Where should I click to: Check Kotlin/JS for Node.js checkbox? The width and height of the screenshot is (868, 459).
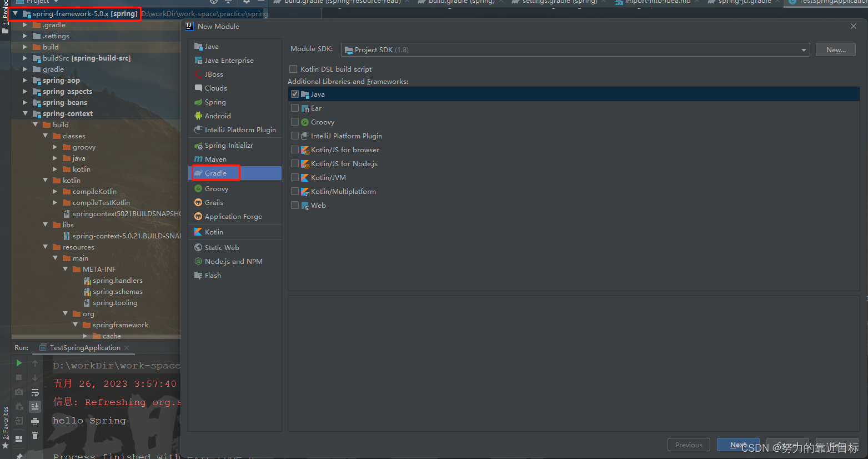[x=295, y=164]
